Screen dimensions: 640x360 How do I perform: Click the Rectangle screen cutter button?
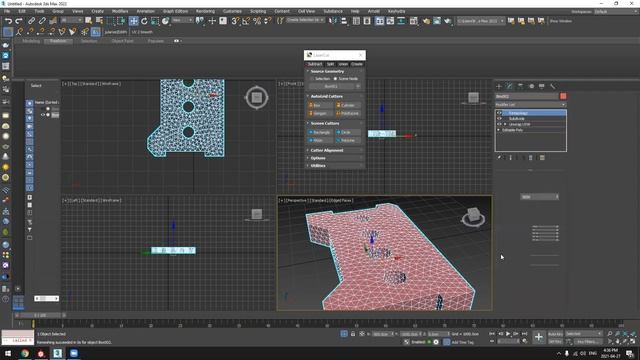(x=321, y=132)
